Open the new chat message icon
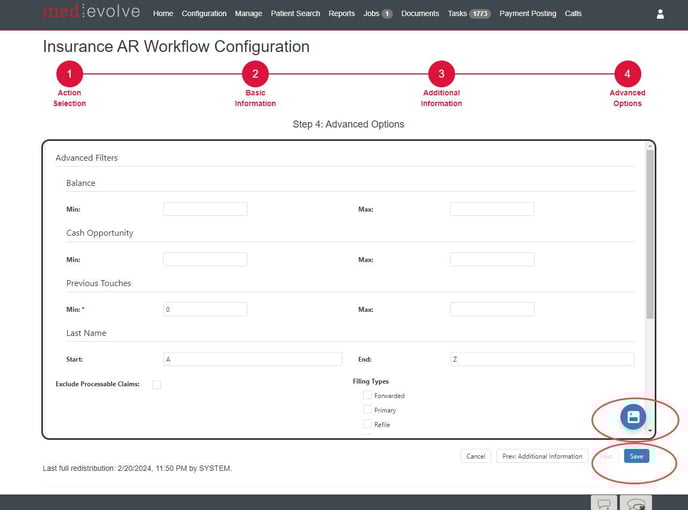Image resolution: width=688 pixels, height=510 pixels. tap(604, 503)
